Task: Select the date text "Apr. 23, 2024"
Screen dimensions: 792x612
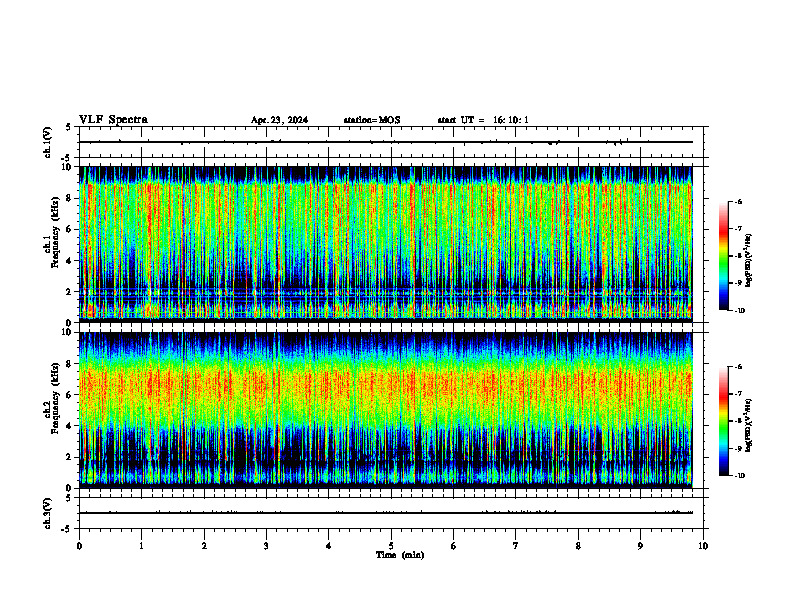Action: point(279,120)
